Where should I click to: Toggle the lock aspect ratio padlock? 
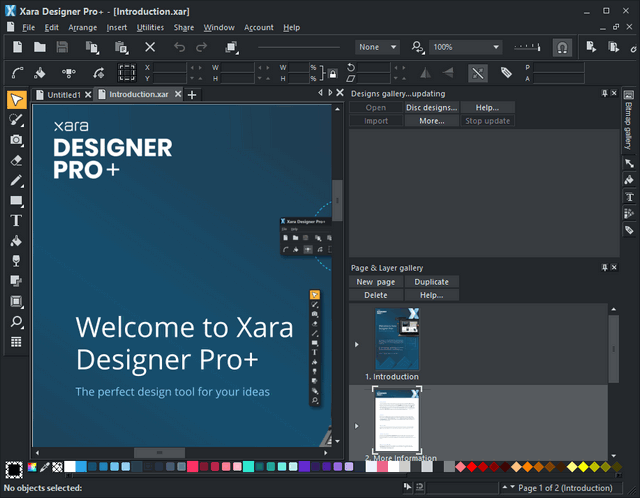(x=333, y=74)
